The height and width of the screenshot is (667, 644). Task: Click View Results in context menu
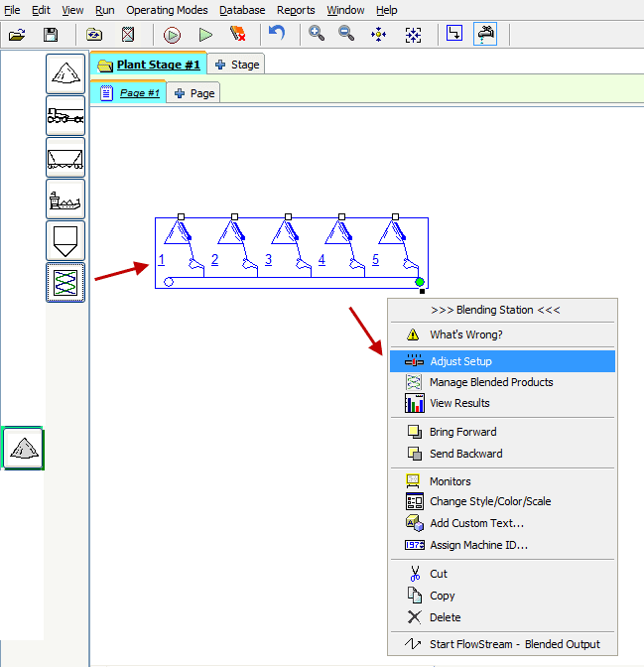[459, 403]
